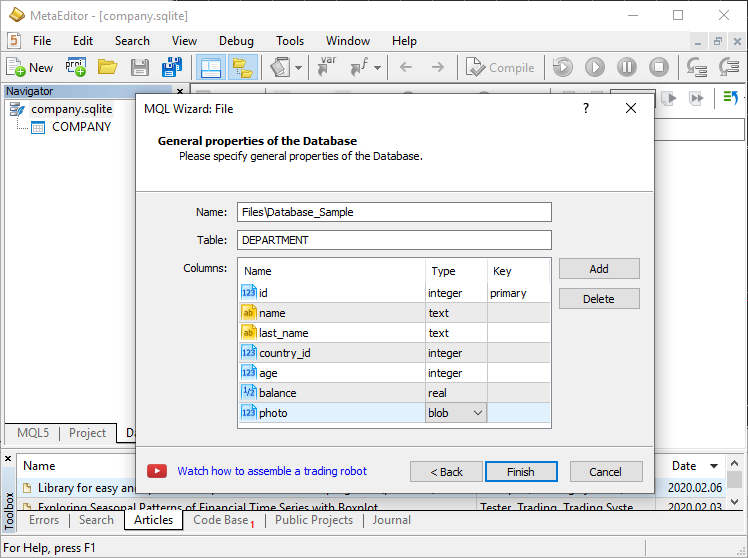Open the View menu
Viewport: 748px width, 558px height.
tap(184, 41)
